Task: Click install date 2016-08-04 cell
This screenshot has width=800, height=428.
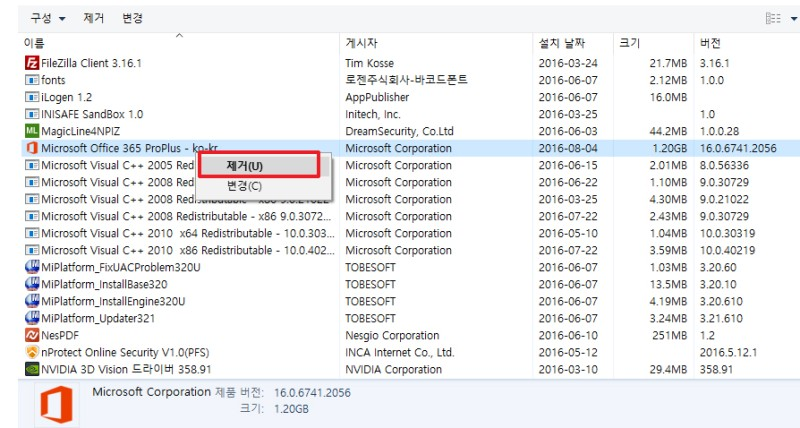Action: [x=568, y=148]
